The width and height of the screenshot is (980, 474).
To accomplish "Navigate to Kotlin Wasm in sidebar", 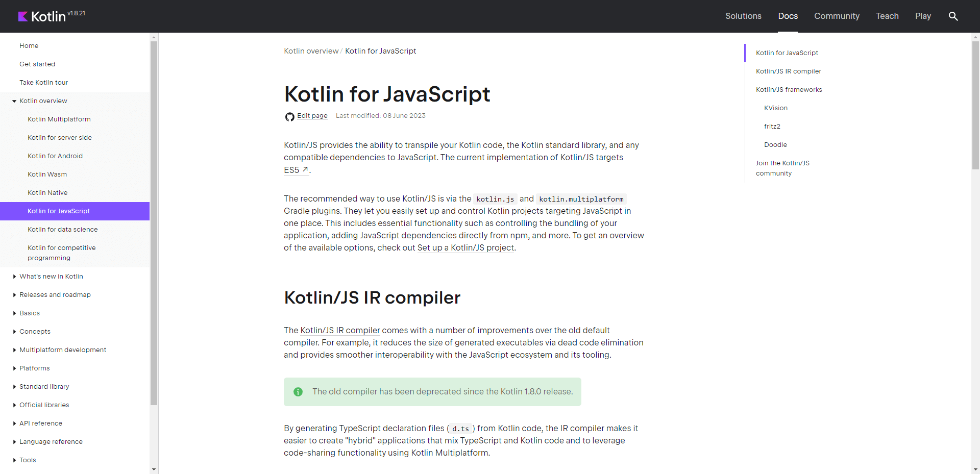I will coord(47,174).
